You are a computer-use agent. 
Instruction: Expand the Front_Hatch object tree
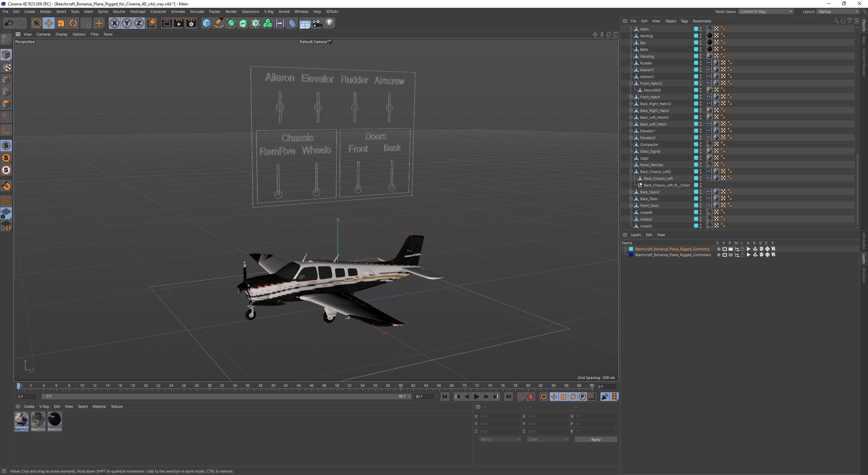point(631,97)
